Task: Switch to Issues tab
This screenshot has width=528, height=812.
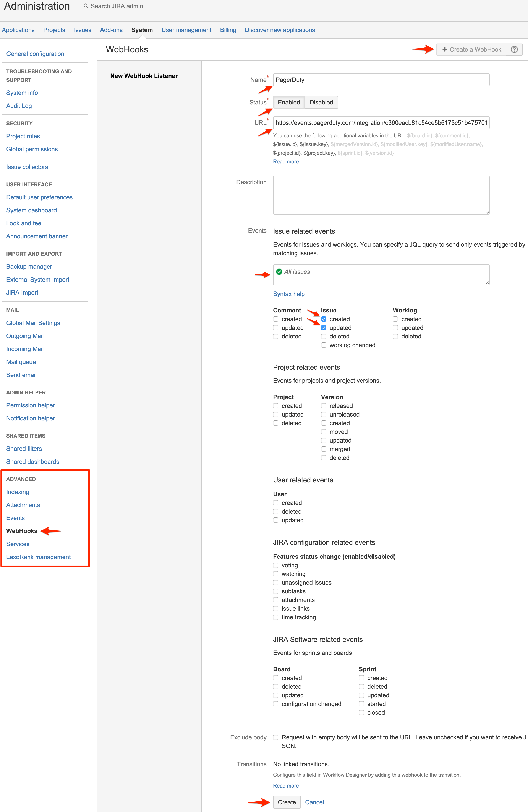Action: [83, 30]
